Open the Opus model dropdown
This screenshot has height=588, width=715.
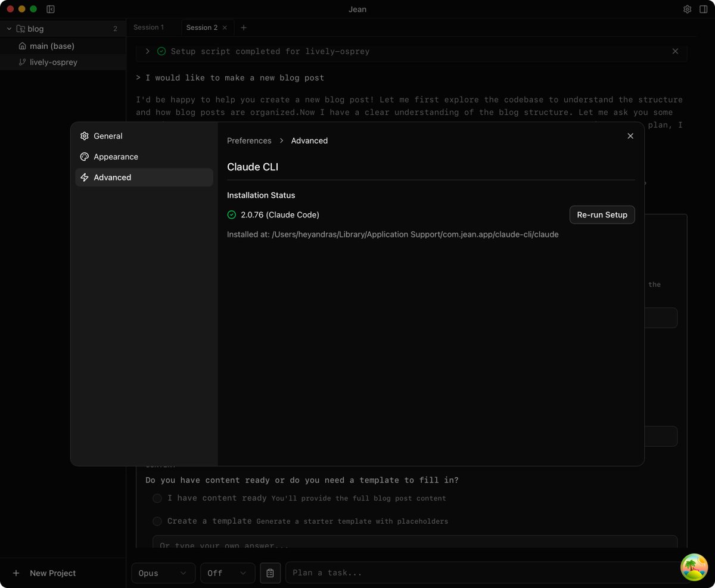click(163, 573)
